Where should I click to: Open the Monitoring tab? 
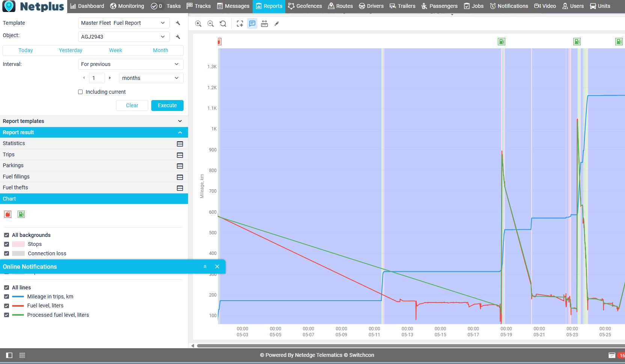pyautogui.click(x=127, y=6)
